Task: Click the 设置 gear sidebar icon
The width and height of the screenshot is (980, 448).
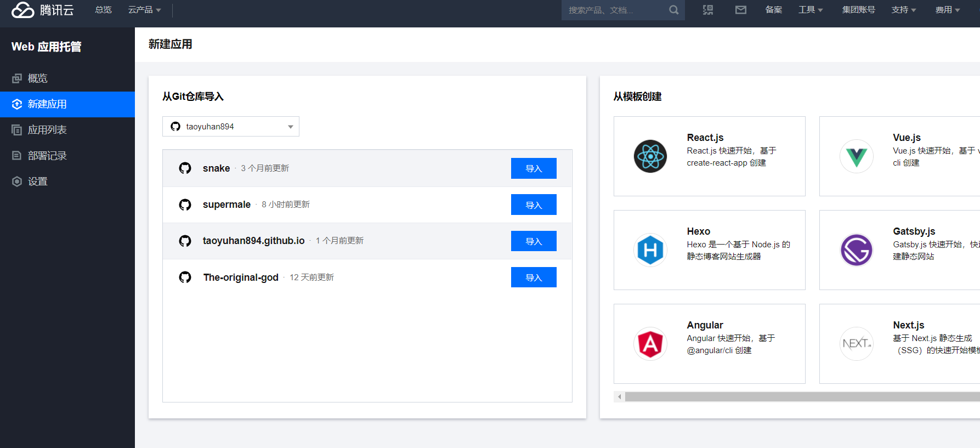Action: [x=17, y=182]
